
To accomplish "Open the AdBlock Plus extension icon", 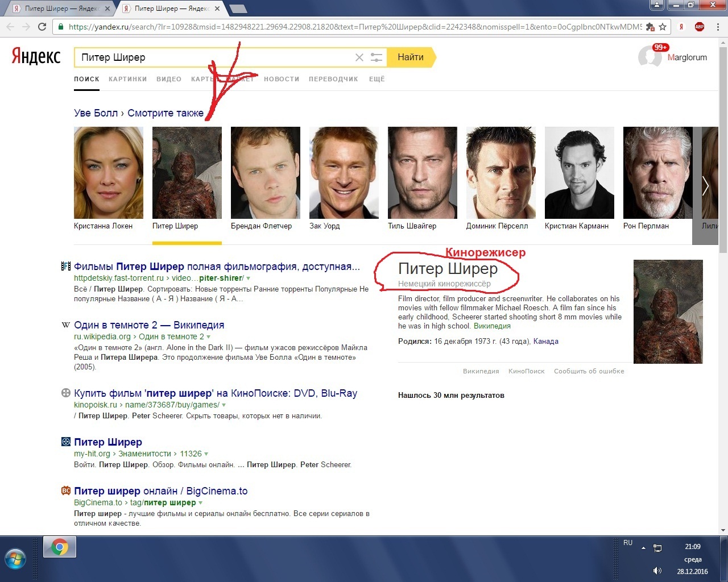I will [700, 27].
